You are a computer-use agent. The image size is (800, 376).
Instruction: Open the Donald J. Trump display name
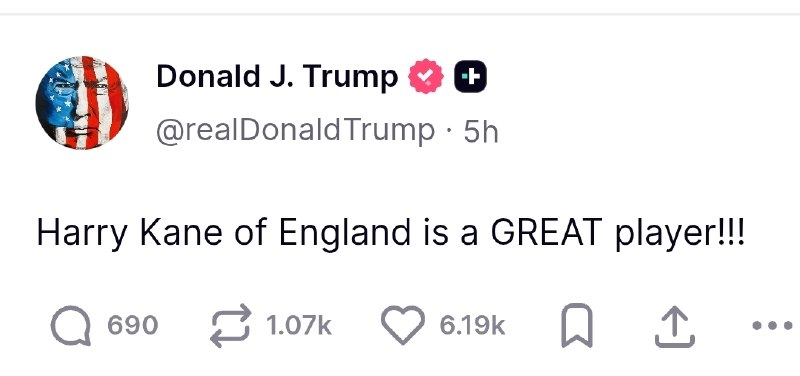tap(277, 78)
